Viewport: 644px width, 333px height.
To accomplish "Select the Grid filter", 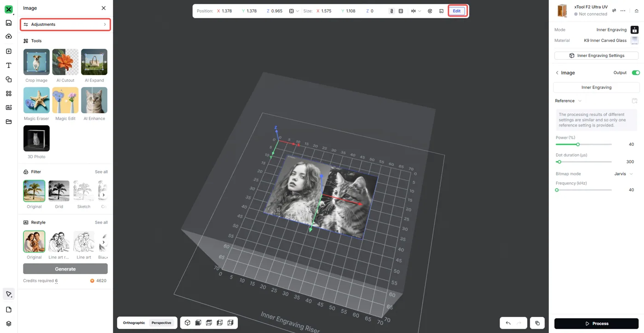I will pyautogui.click(x=59, y=191).
